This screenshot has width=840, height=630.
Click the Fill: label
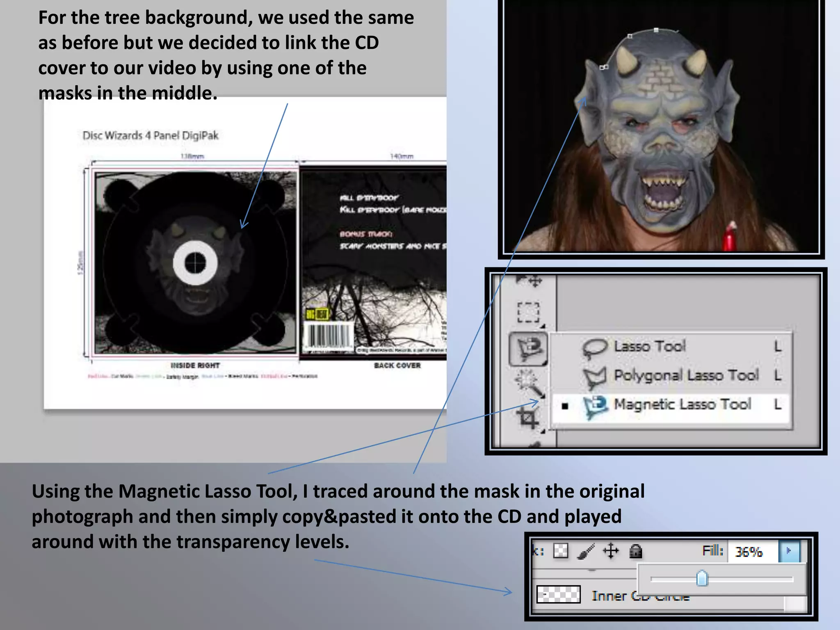(x=713, y=550)
